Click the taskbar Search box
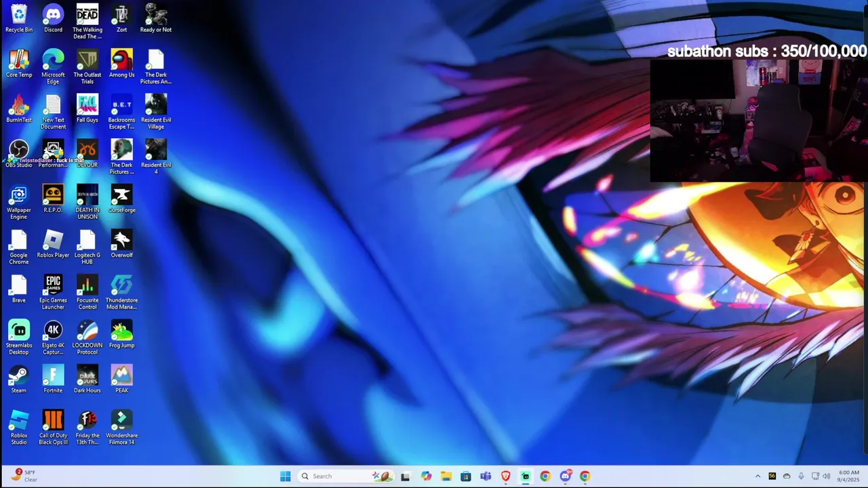 [x=347, y=476]
